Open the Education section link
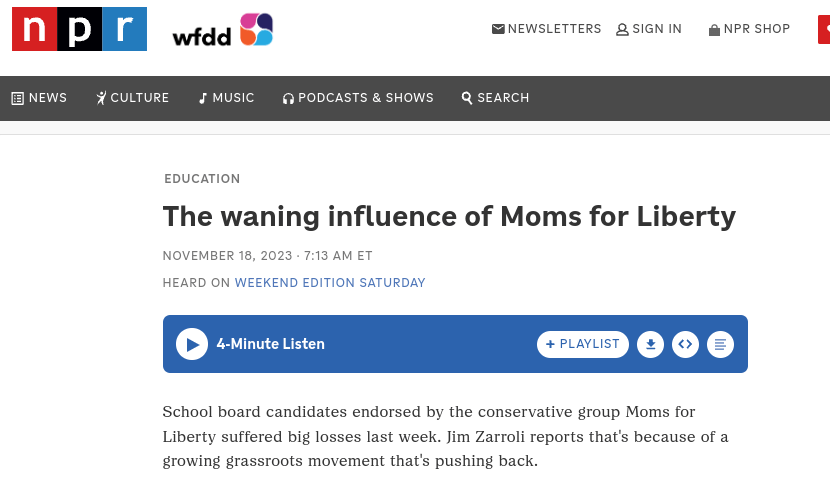 [x=202, y=179]
